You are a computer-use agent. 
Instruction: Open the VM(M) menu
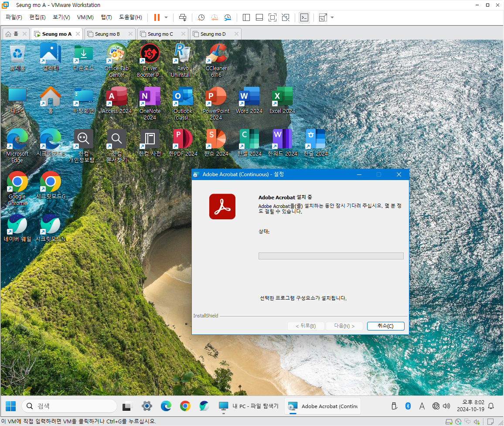pyautogui.click(x=85, y=17)
